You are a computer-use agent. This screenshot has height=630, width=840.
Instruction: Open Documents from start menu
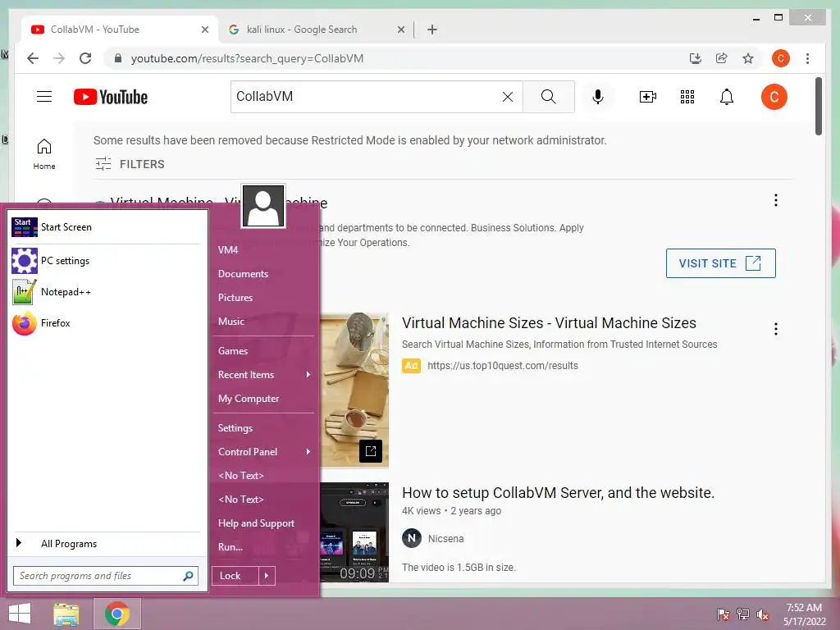coord(243,274)
